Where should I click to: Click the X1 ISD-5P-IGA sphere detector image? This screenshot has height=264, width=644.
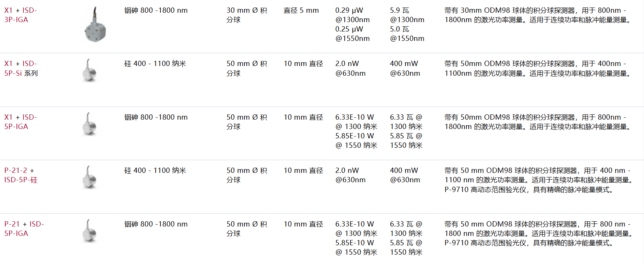coord(89,124)
